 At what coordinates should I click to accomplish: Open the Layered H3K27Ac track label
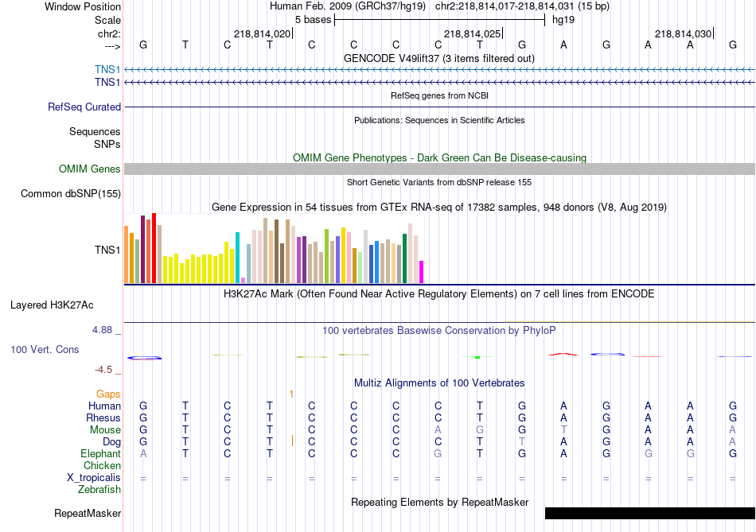pyautogui.click(x=52, y=305)
